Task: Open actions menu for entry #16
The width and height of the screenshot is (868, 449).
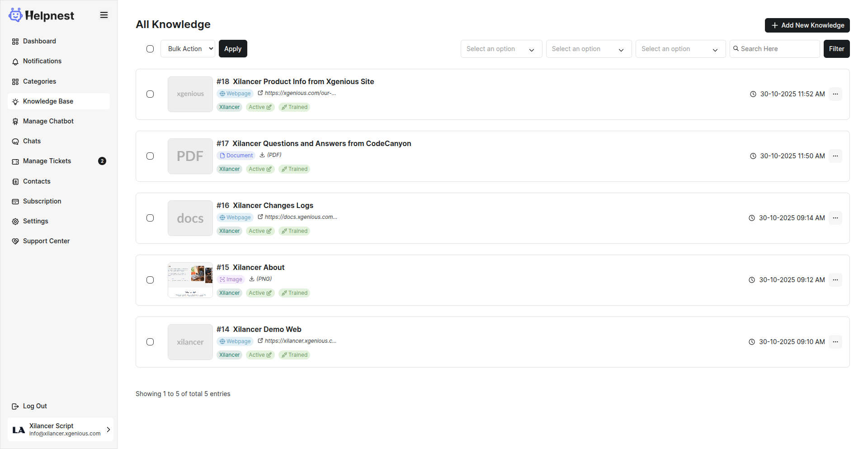Action: [x=835, y=218]
